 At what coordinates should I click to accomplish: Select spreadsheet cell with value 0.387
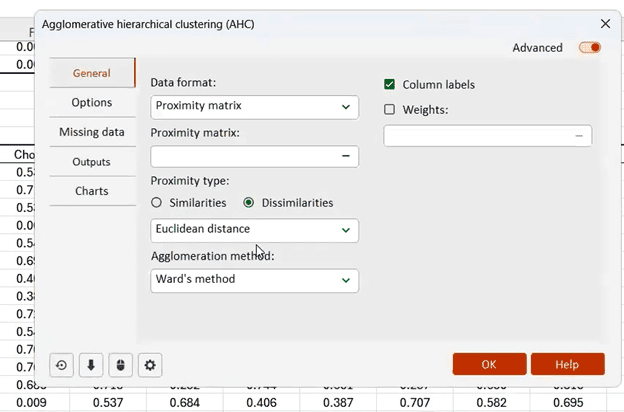(x=338, y=403)
